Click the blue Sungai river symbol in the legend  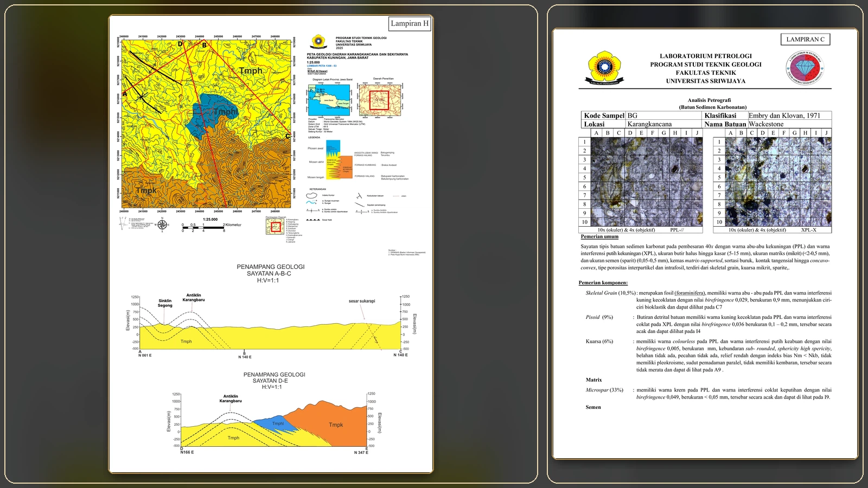(x=311, y=202)
